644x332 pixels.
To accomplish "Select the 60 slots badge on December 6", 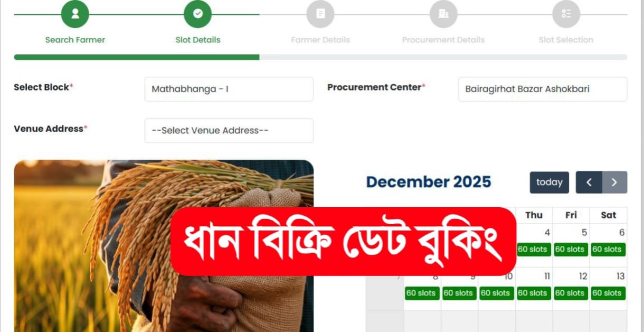I will click(608, 250).
